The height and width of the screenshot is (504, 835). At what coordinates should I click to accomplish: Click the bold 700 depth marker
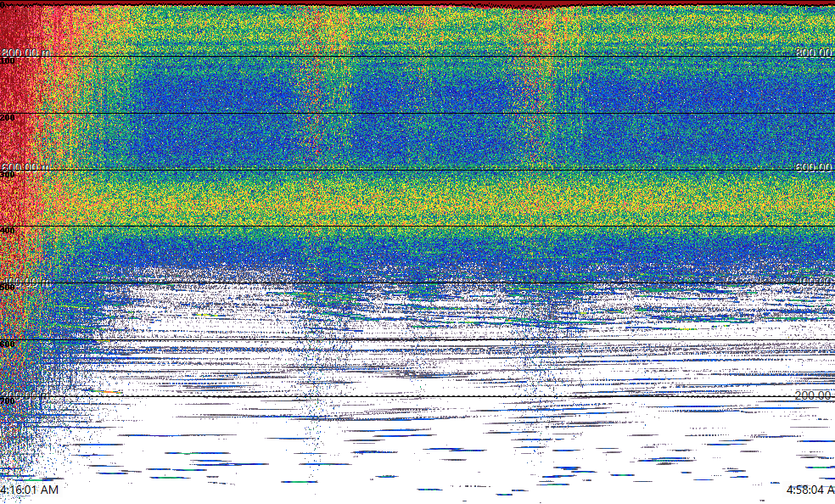click(8, 400)
